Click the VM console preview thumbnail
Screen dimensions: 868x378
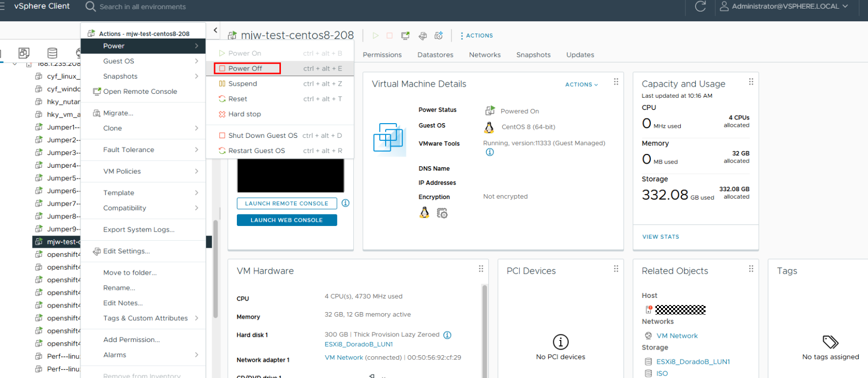point(291,175)
